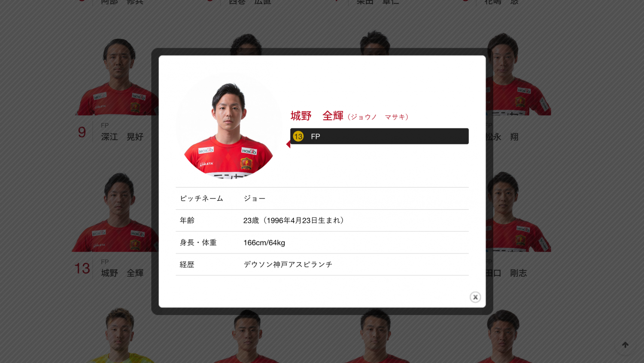Click the 田口 剛志 name link
The width and height of the screenshot is (644, 363).
click(x=507, y=273)
